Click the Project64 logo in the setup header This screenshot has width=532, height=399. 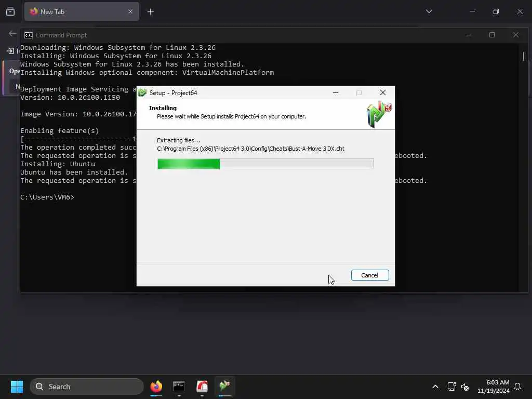pyautogui.click(x=379, y=114)
